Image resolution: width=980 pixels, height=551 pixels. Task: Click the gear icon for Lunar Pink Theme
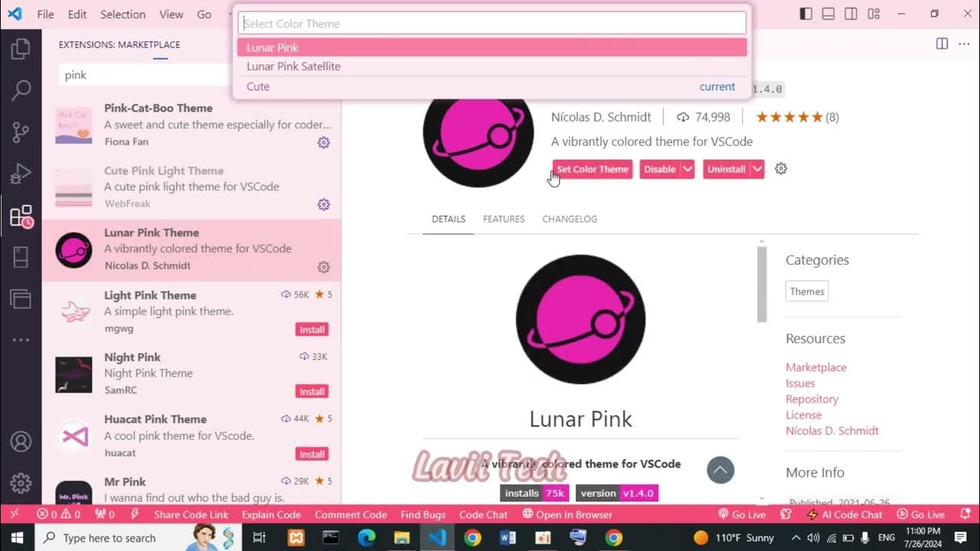point(323,267)
